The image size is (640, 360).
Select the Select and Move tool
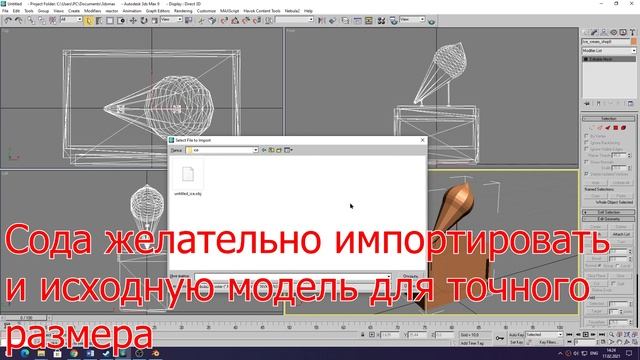[x=133, y=20]
